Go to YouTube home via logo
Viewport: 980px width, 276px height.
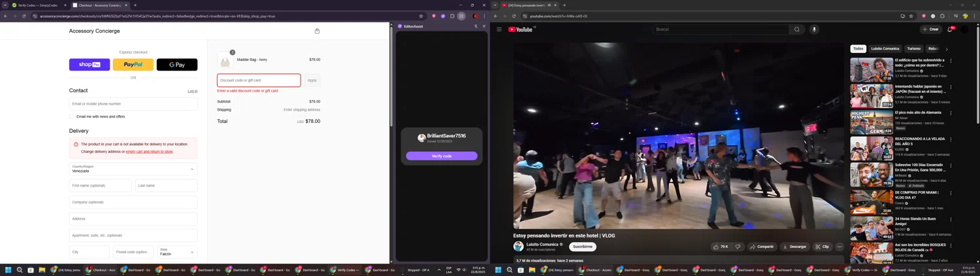(521, 29)
